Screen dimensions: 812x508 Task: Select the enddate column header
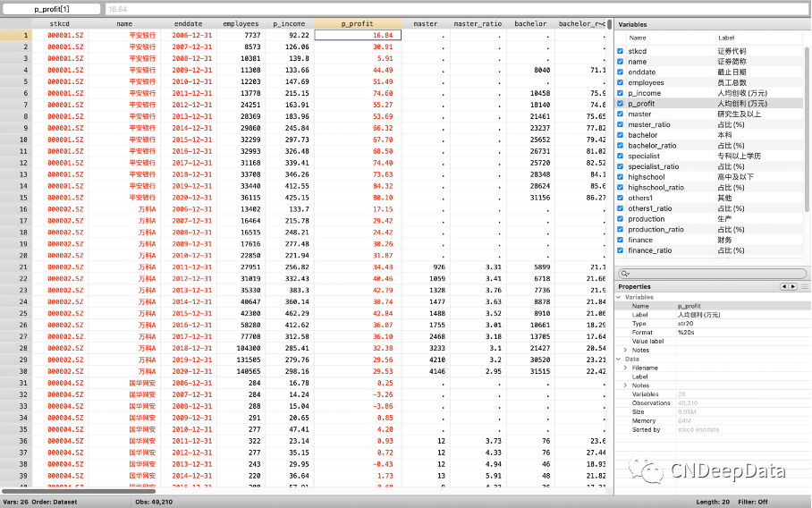click(189, 24)
